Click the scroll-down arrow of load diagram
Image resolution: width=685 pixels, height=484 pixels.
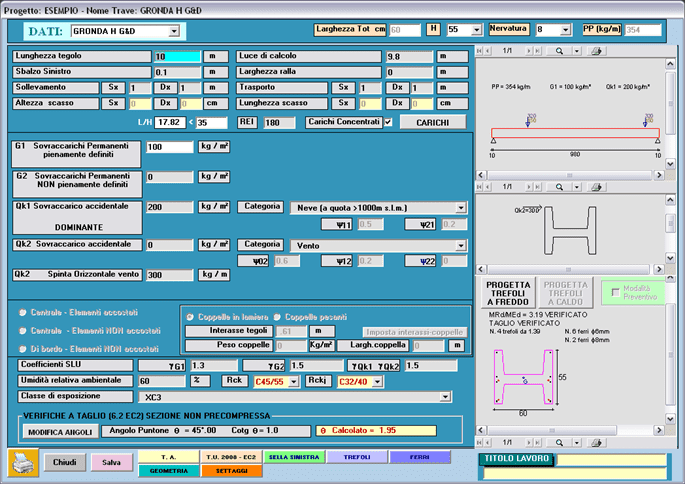pos(671,164)
